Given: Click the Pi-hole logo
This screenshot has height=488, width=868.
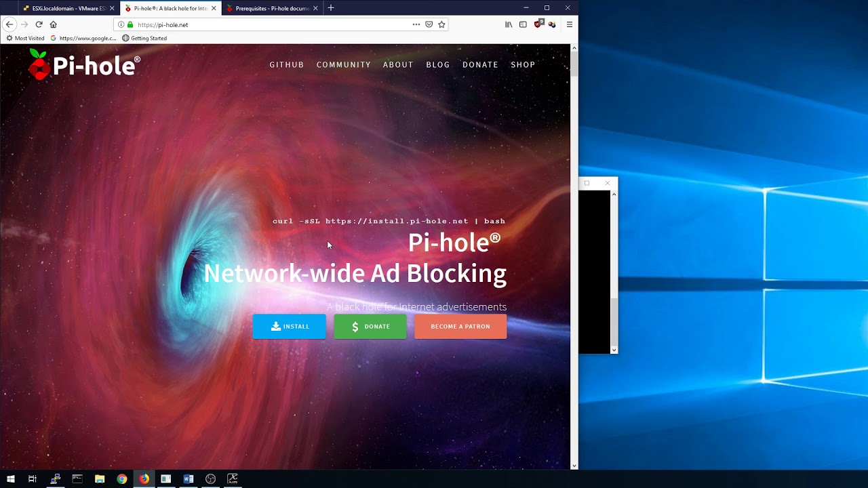Looking at the screenshot, I should 84,64.
